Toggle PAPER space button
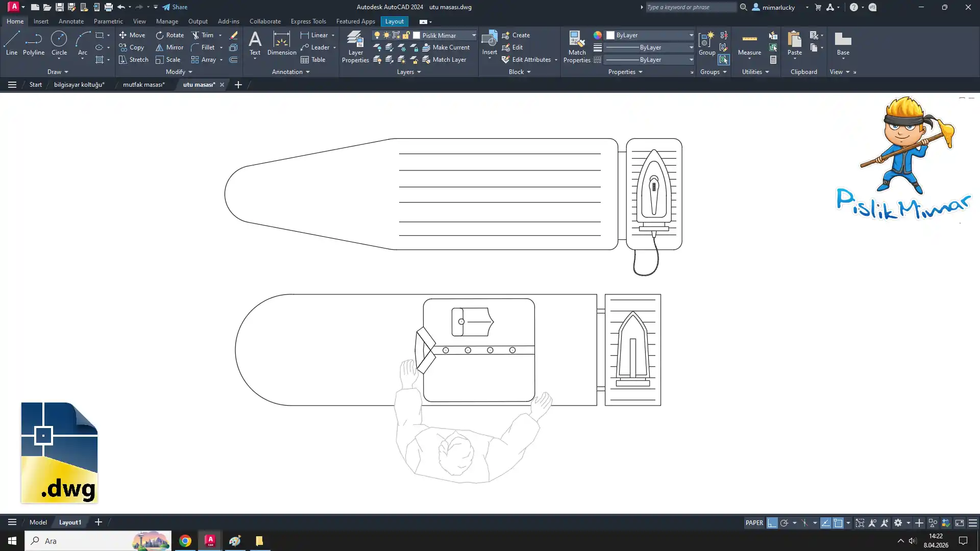 [754, 523]
